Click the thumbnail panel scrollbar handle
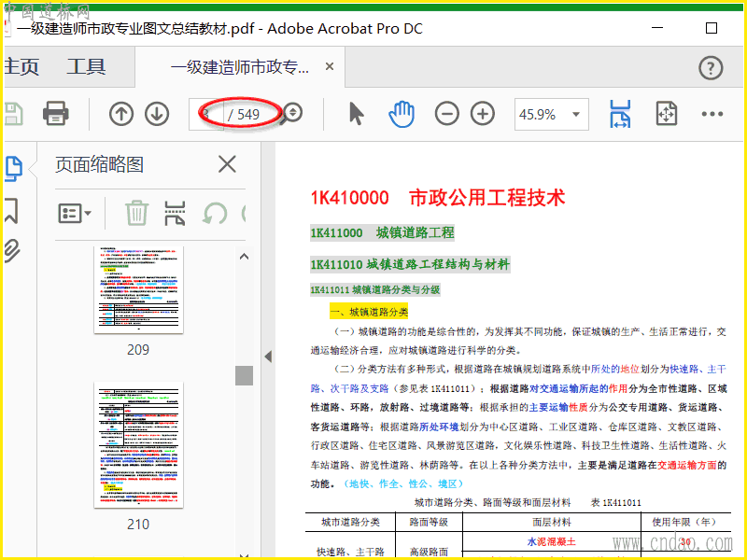 (244, 375)
